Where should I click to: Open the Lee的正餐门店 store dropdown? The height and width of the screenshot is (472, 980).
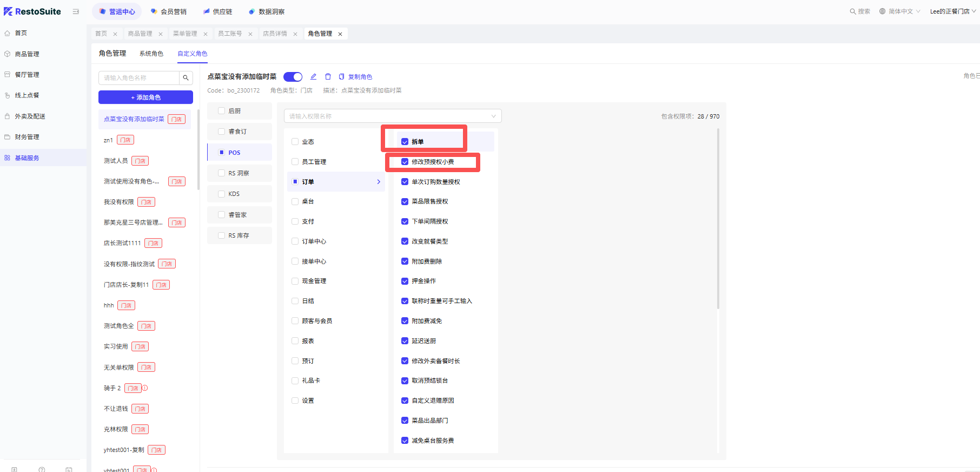[952, 11]
